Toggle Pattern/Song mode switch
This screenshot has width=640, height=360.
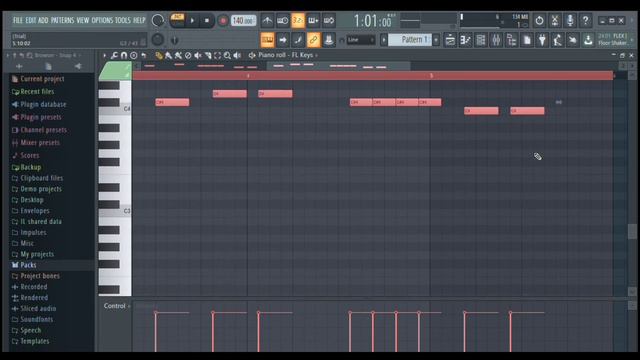tap(177, 20)
